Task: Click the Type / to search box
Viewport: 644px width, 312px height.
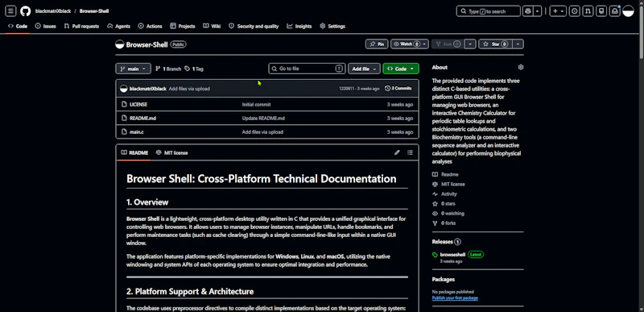Action: coord(489,11)
